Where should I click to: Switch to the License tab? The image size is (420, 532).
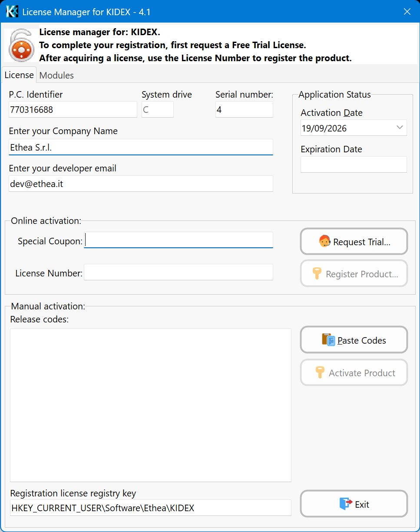[19, 75]
